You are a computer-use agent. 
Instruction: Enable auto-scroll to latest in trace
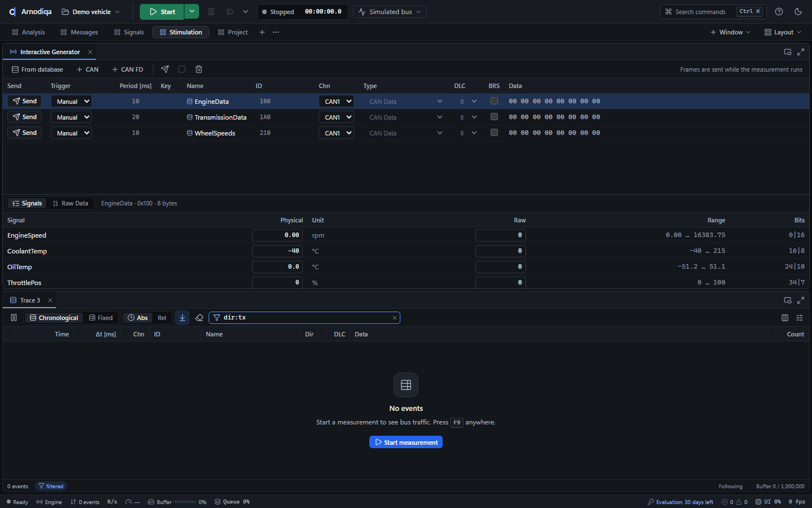pos(182,318)
